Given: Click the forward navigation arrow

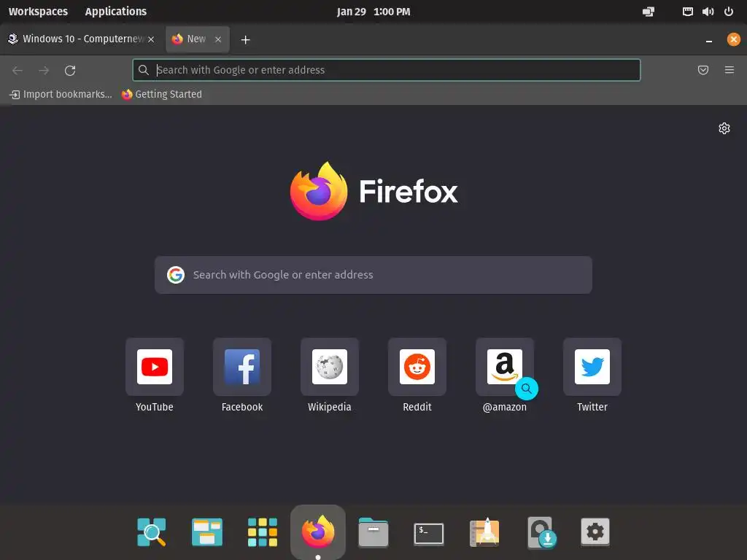Looking at the screenshot, I should coord(44,71).
